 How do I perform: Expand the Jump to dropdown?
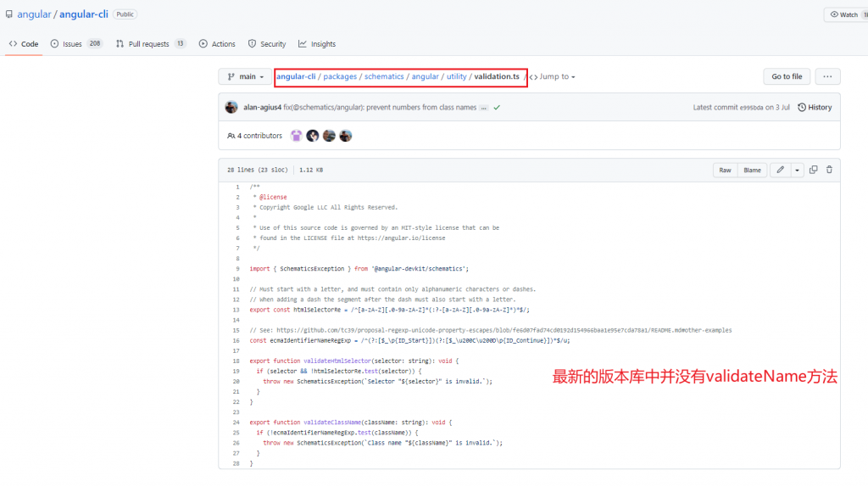coord(554,76)
